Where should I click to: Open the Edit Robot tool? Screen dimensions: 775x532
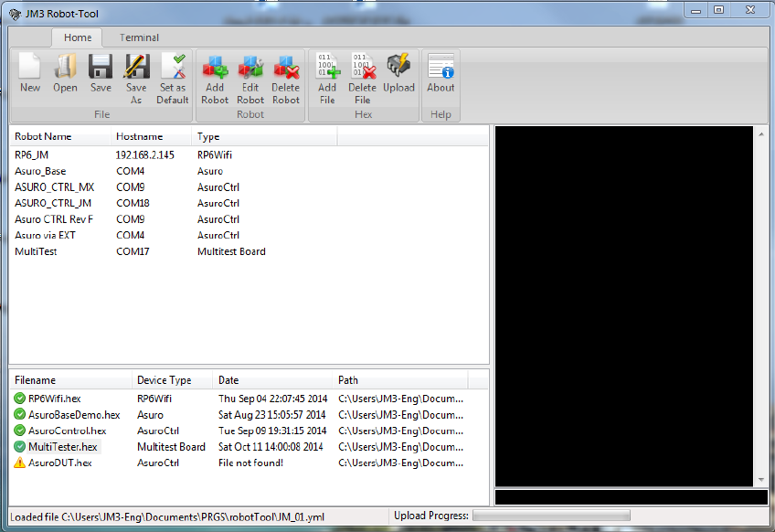[x=250, y=67]
